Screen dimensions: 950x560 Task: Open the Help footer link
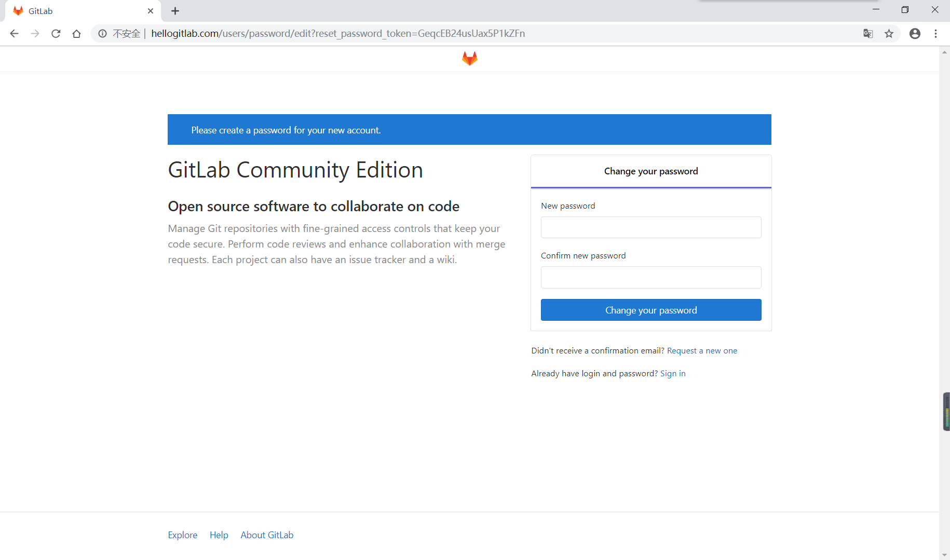pos(219,535)
